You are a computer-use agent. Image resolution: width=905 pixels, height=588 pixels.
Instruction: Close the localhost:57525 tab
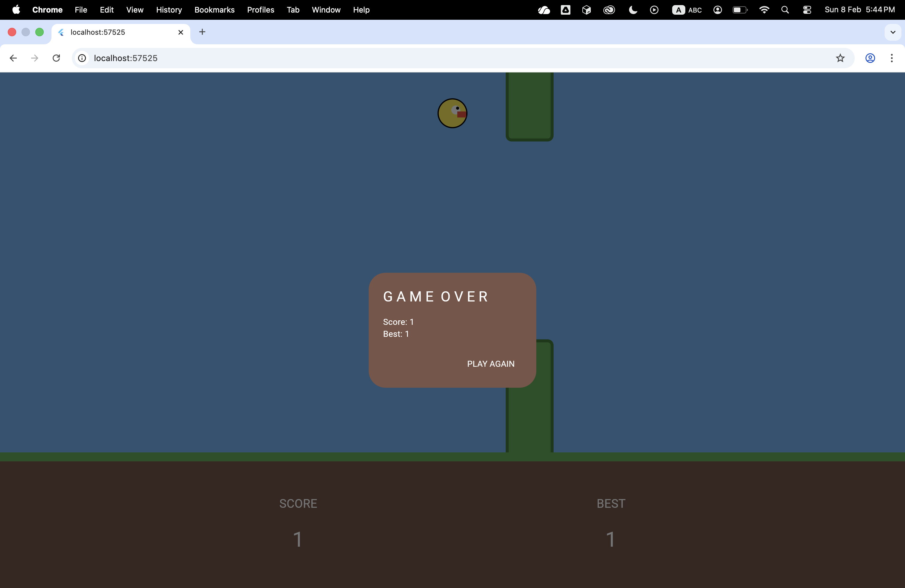tap(181, 32)
